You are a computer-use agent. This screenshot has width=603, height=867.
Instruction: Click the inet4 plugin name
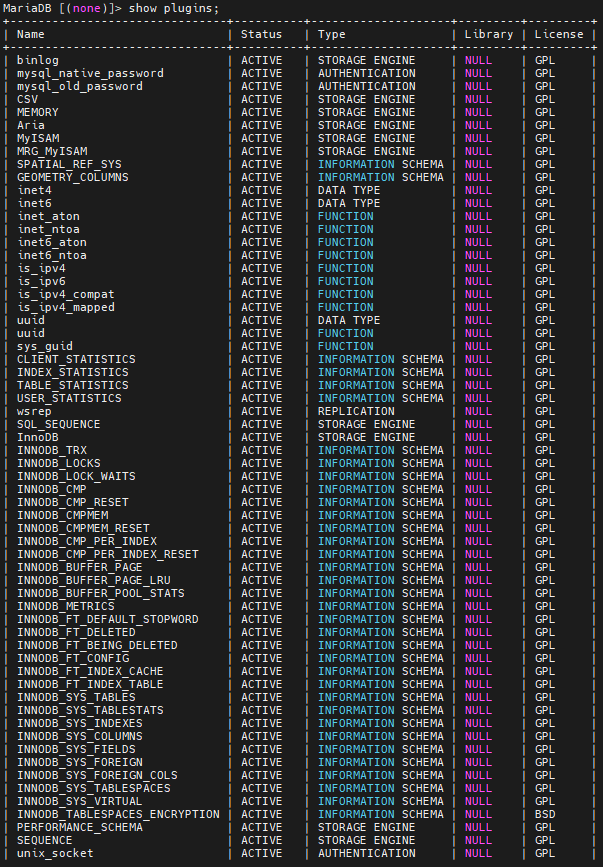point(34,190)
